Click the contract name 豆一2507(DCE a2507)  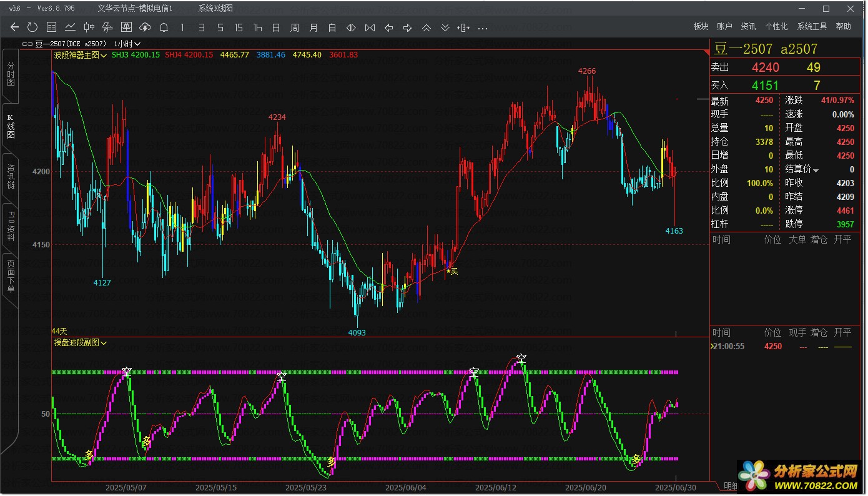(71, 44)
